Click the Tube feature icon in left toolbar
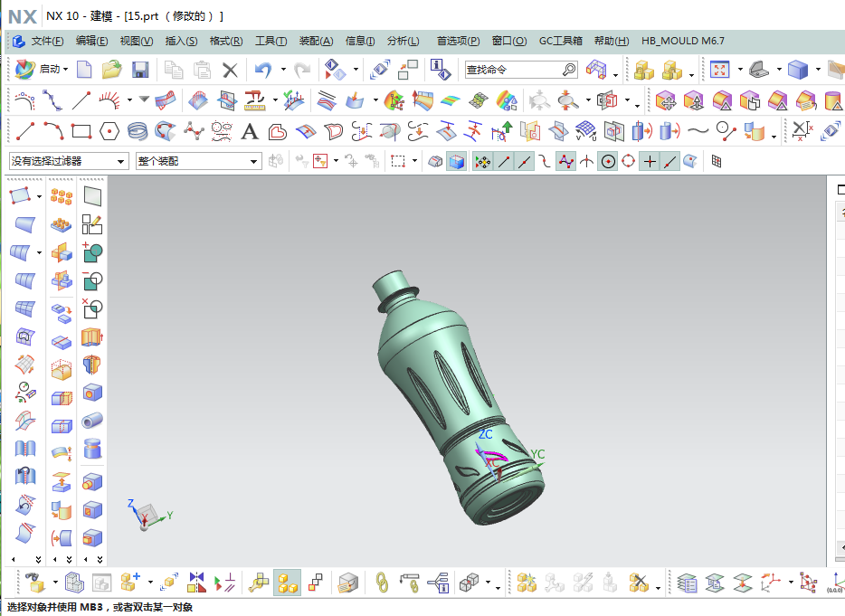The height and width of the screenshot is (616, 845). [x=91, y=421]
